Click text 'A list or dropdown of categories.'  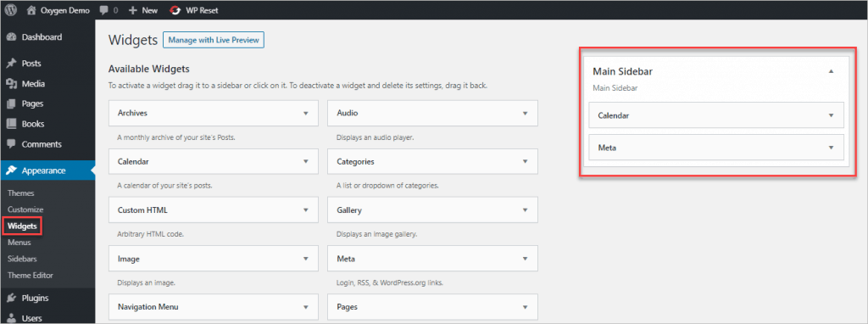(x=387, y=186)
